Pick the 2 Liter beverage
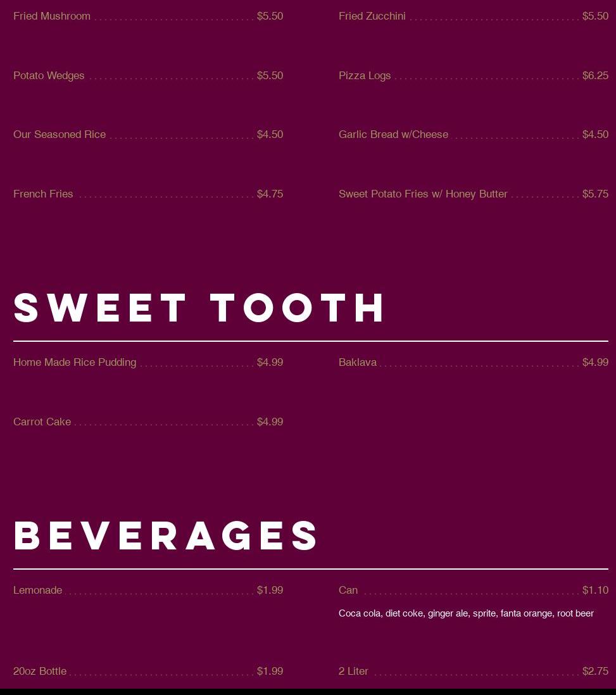This screenshot has width=616, height=695. pyautogui.click(x=353, y=672)
